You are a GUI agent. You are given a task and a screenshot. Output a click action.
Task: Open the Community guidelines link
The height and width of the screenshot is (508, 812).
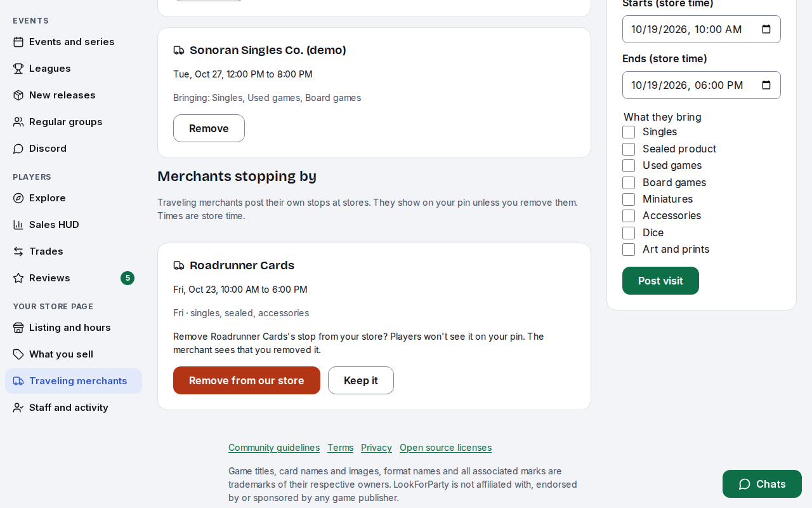click(x=274, y=448)
